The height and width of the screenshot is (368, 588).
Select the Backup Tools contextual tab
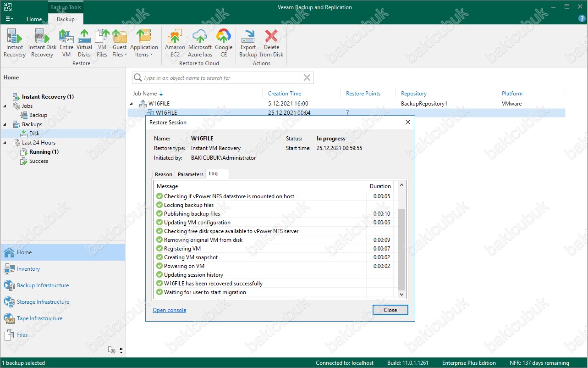tap(66, 7)
